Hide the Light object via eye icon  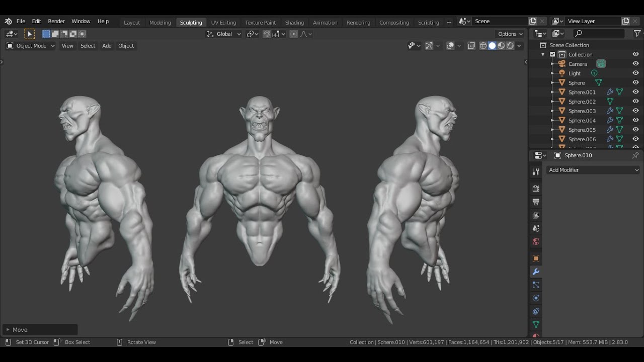pyautogui.click(x=635, y=73)
